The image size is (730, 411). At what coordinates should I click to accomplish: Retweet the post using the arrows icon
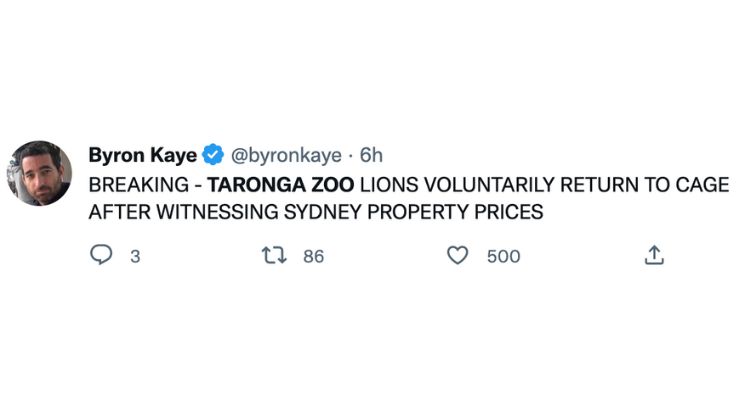tap(274, 256)
